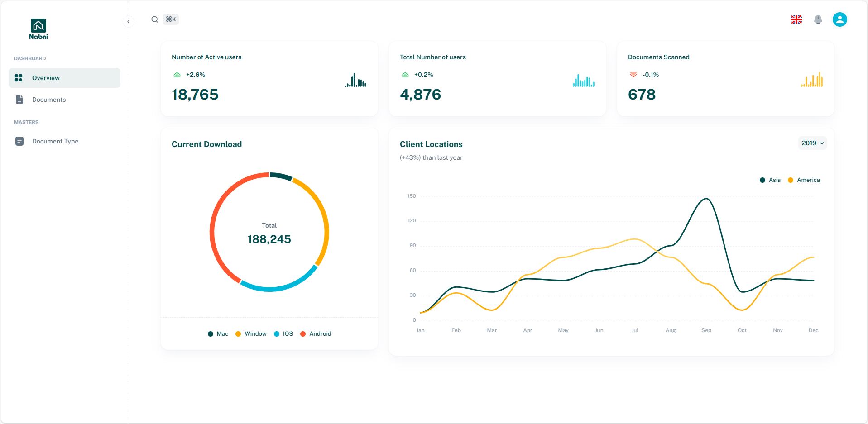Toggle the Android legend entry

point(316,334)
